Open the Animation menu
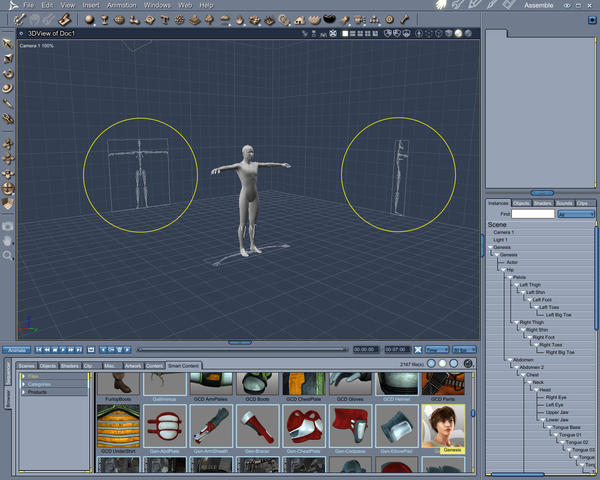 pos(121,5)
